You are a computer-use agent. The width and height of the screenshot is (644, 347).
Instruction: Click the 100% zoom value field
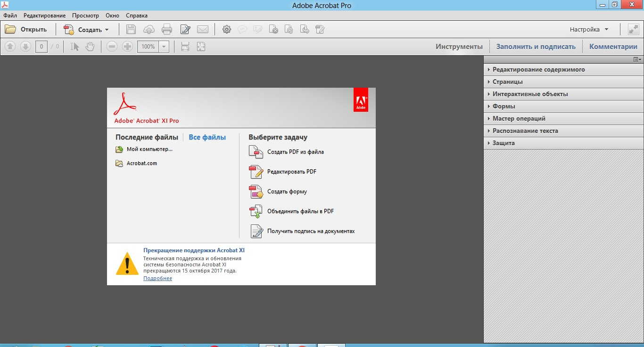(148, 46)
